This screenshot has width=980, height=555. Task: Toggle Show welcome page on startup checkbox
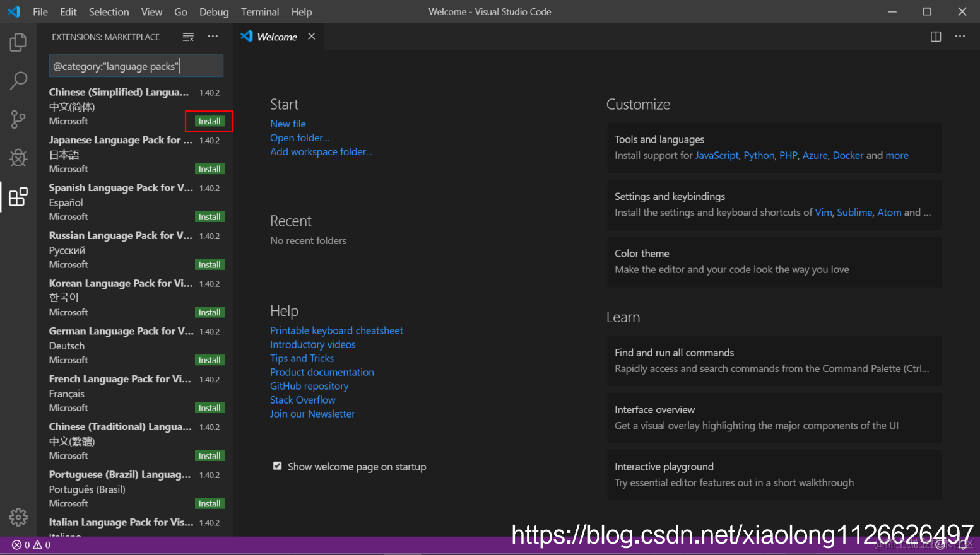click(277, 466)
